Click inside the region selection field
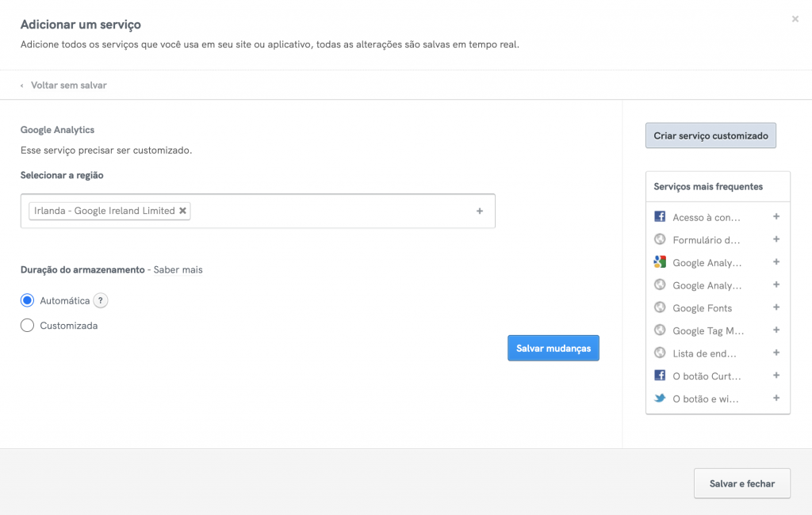This screenshot has width=812, height=515. 333,211
